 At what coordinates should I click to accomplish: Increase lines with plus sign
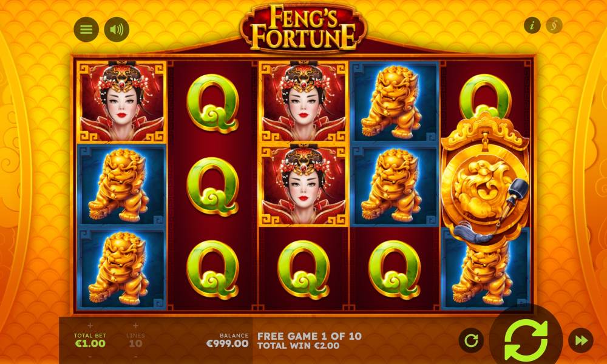point(135,326)
